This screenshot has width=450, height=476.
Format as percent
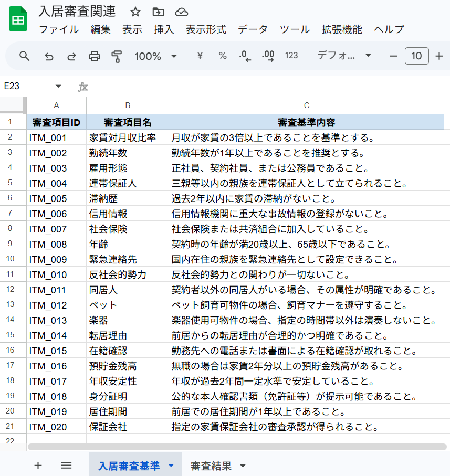223,56
